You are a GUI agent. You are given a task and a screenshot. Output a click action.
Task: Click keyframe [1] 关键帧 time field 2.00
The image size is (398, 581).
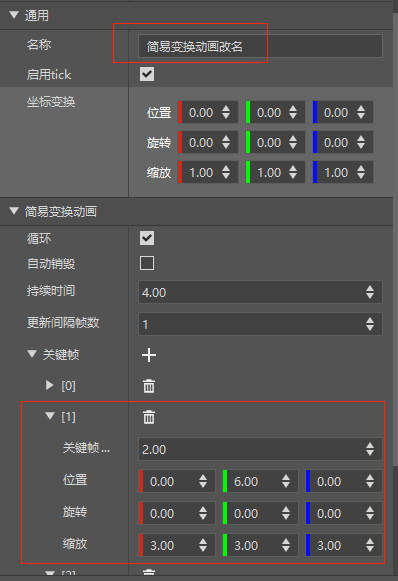[x=260, y=449]
